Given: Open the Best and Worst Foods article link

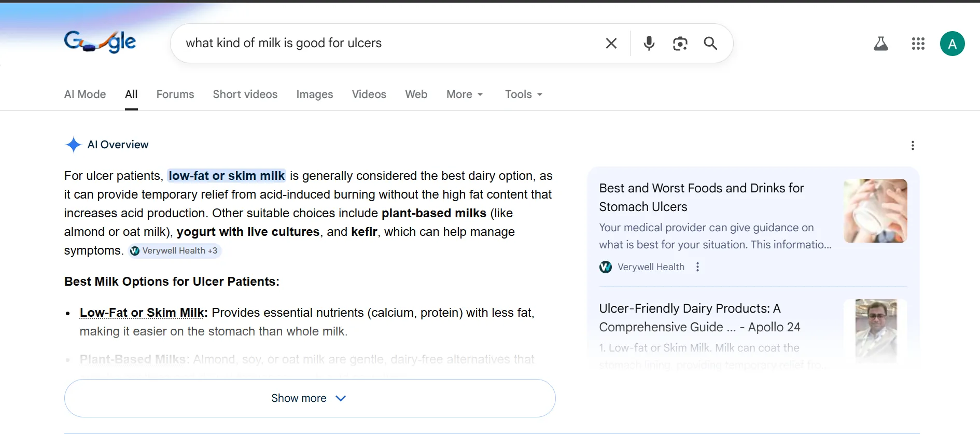Looking at the screenshot, I should pyautogui.click(x=701, y=198).
